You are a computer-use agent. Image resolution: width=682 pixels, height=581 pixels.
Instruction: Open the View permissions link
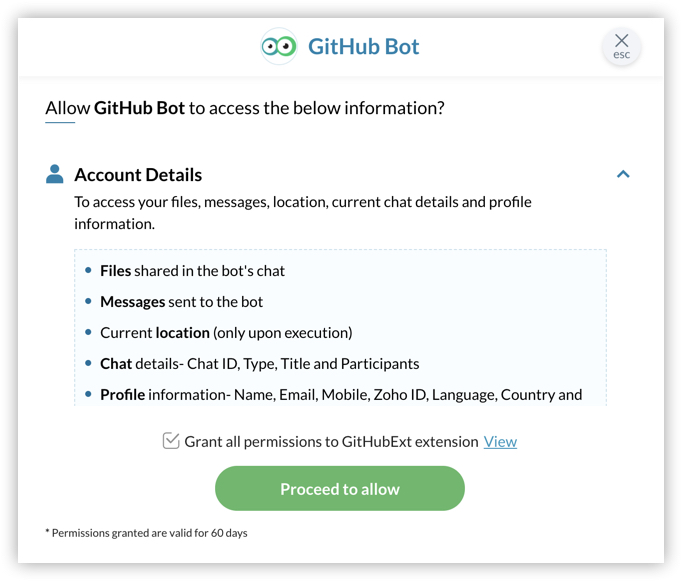point(500,441)
